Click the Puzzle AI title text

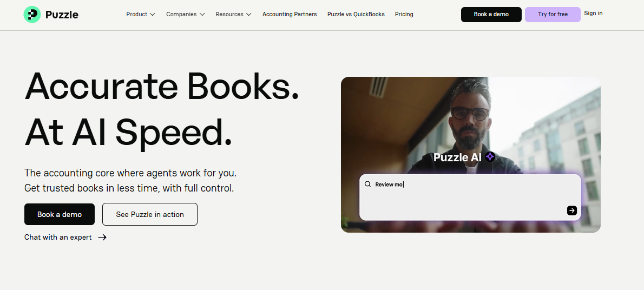pyautogui.click(x=457, y=157)
